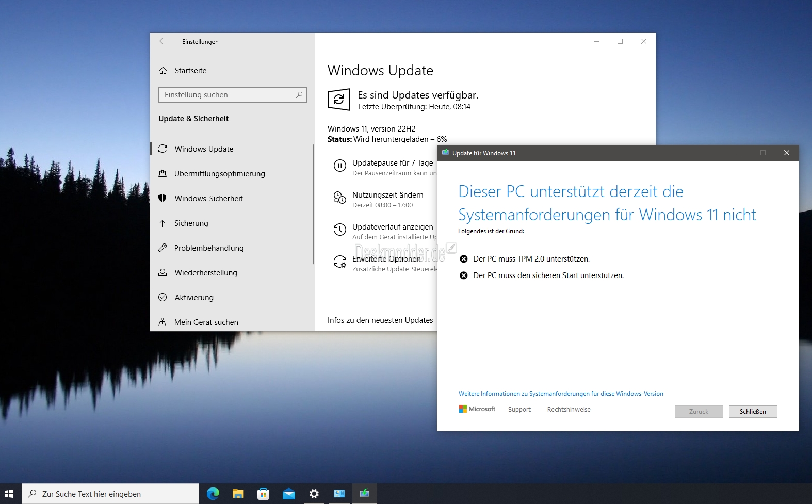Screen dimensions: 812x504
Task: Click the Nutzungszeit ändern clock icon
Action: 339,198
